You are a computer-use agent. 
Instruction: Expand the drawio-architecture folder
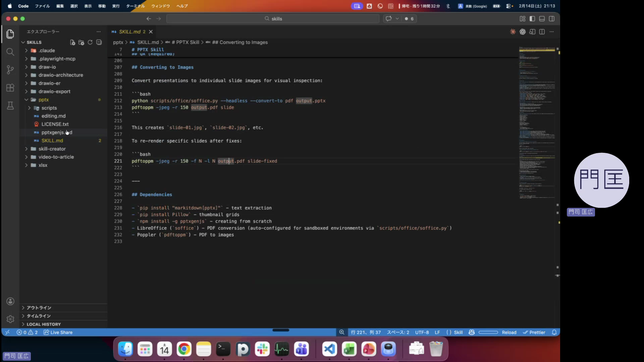(60, 75)
